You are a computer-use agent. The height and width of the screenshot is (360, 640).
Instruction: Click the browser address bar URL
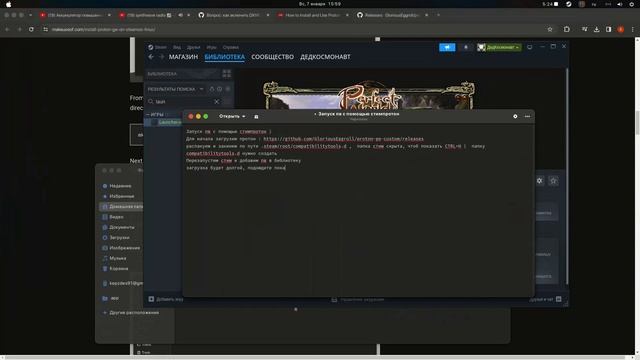[104, 29]
